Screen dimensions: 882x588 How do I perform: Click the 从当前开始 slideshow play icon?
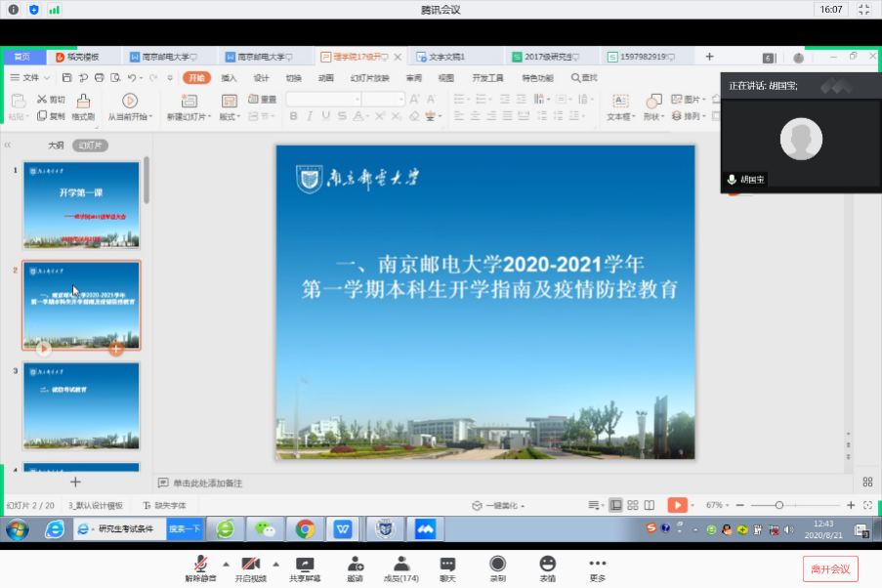pyautogui.click(x=129, y=101)
